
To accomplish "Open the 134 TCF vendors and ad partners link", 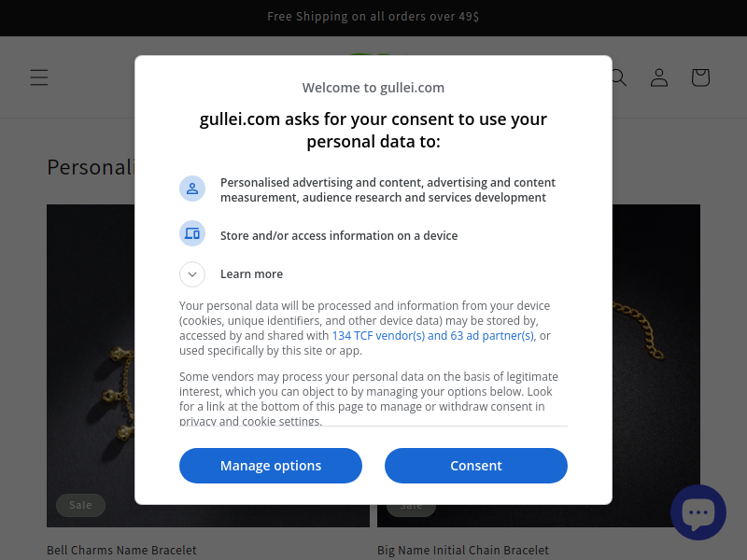I will 432,336.
